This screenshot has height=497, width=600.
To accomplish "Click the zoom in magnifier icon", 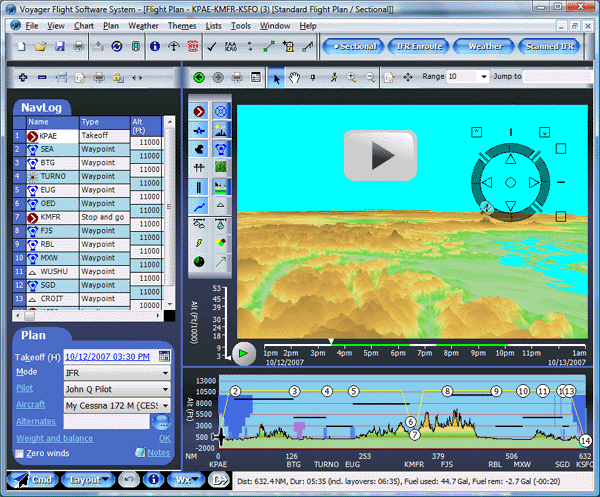I will [x=351, y=78].
